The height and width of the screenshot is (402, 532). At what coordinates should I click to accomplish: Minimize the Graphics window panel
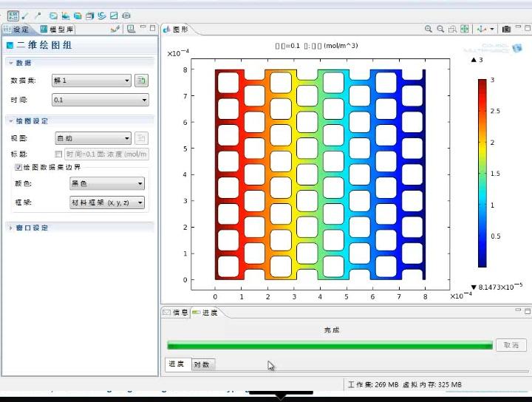pyautogui.click(x=518, y=27)
